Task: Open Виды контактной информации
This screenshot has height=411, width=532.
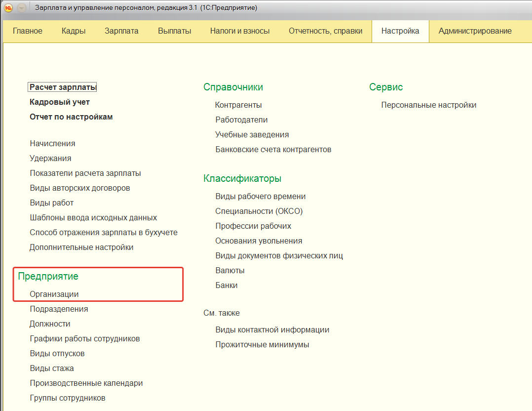Action: coord(272,330)
